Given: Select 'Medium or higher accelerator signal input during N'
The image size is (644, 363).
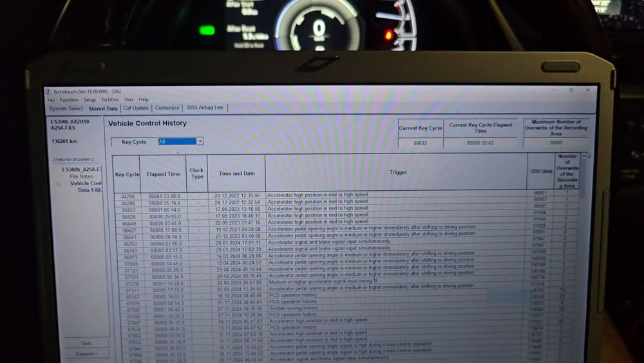Looking at the screenshot, I should pos(323,282).
